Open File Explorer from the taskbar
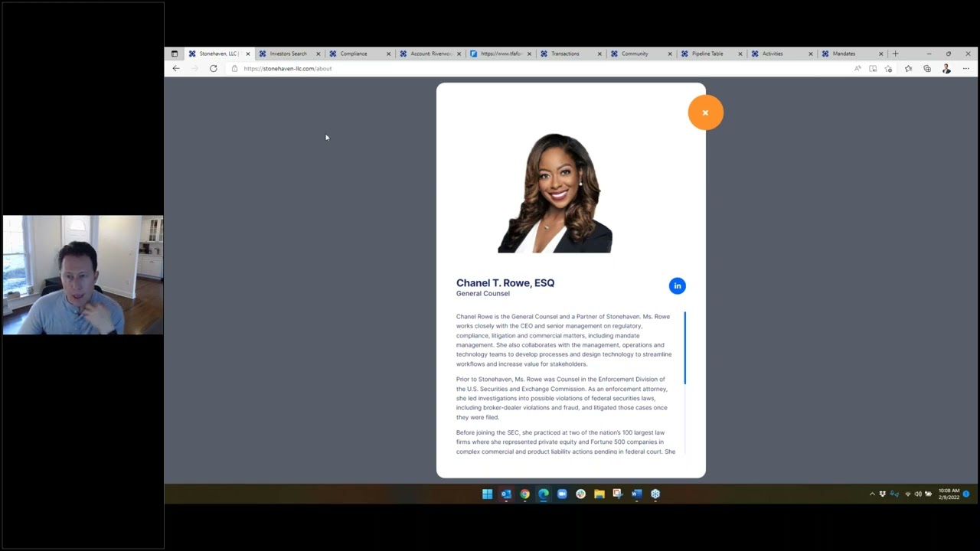 pyautogui.click(x=599, y=494)
